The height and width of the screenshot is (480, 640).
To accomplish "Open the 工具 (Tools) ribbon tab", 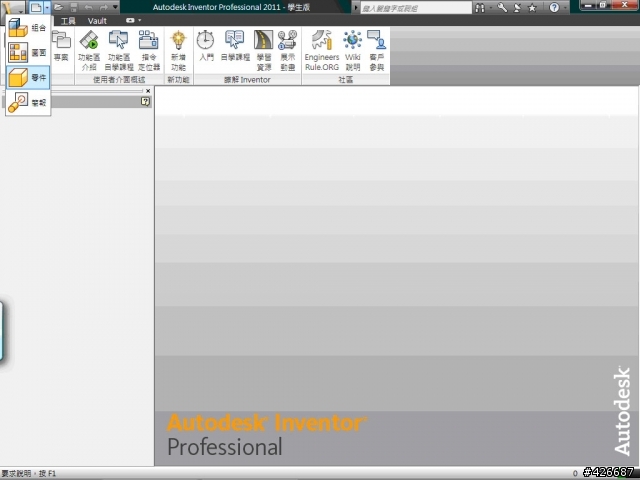I will pos(68,21).
